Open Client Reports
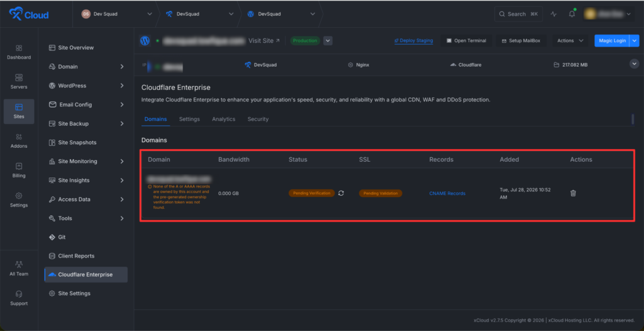Screen dimensions: 644x331 point(72,255)
